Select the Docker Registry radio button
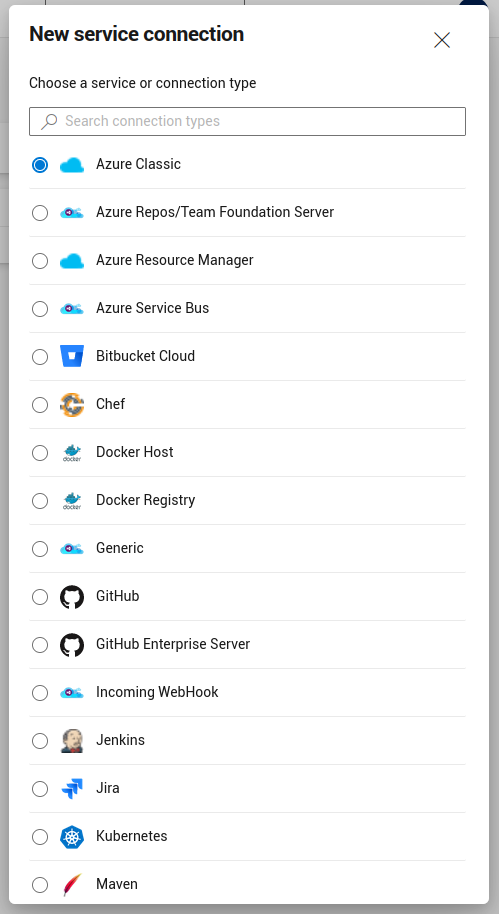Screen dimensions: 499x914 click(x=40, y=501)
